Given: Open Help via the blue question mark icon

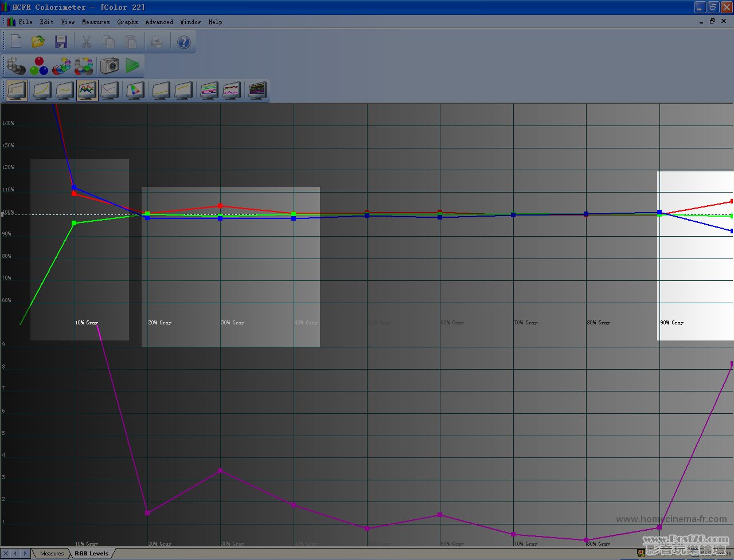Looking at the screenshot, I should [x=183, y=42].
